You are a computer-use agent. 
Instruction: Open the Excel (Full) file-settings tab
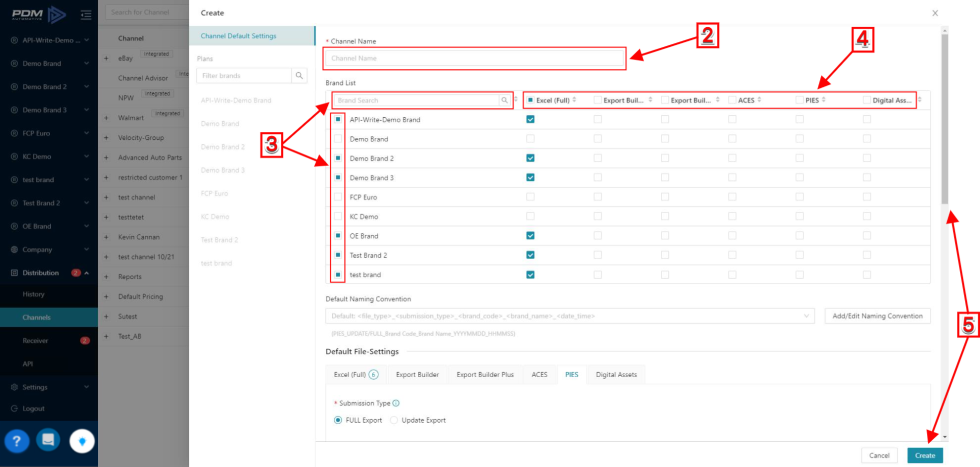click(356, 375)
